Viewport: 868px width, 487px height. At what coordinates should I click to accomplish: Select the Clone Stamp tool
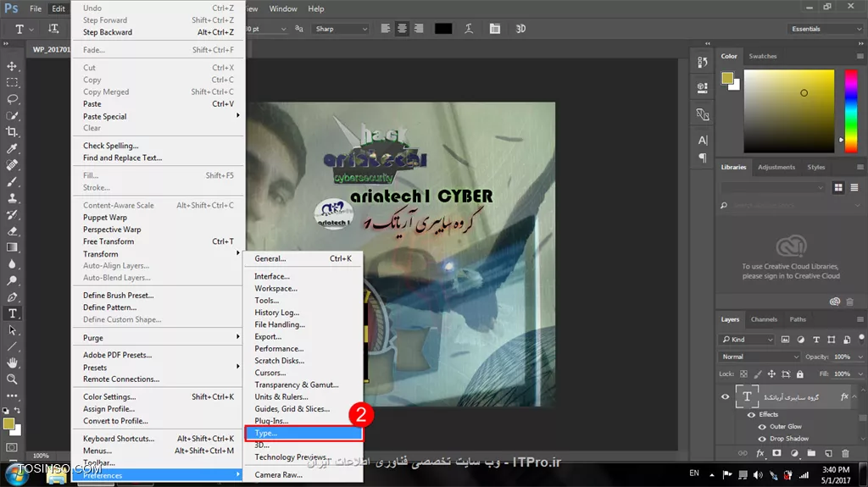pos(12,198)
